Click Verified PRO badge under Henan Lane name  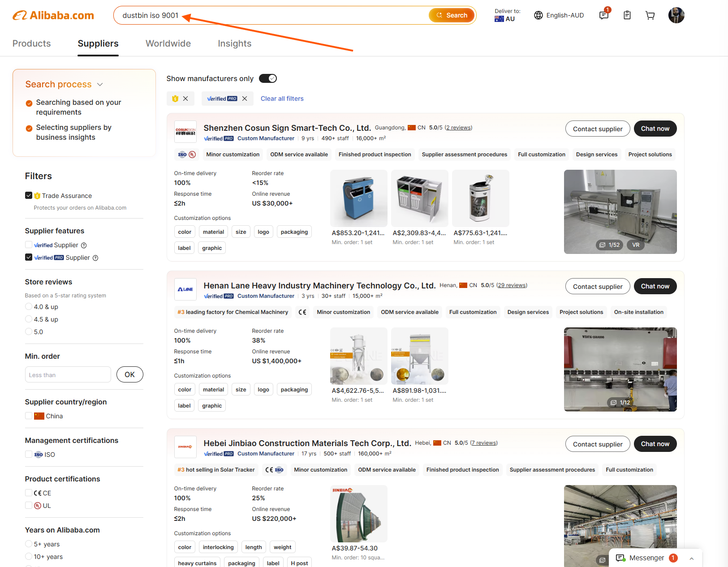click(x=219, y=296)
